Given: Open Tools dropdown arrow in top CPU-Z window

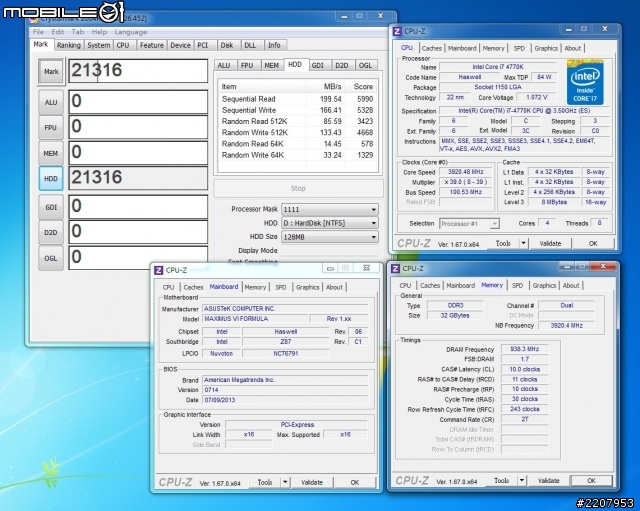Looking at the screenshot, I should point(523,243).
